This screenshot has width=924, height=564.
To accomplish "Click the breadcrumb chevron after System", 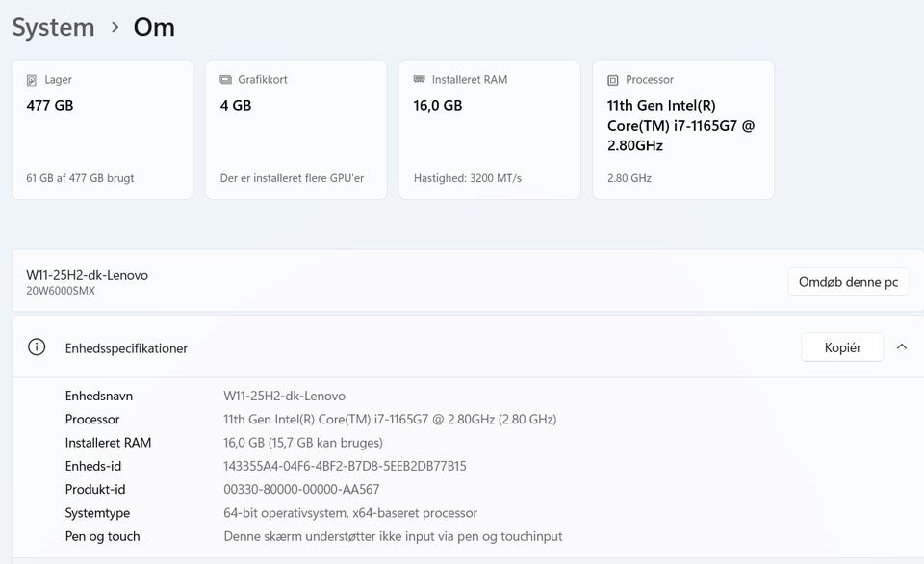I will coord(115,27).
